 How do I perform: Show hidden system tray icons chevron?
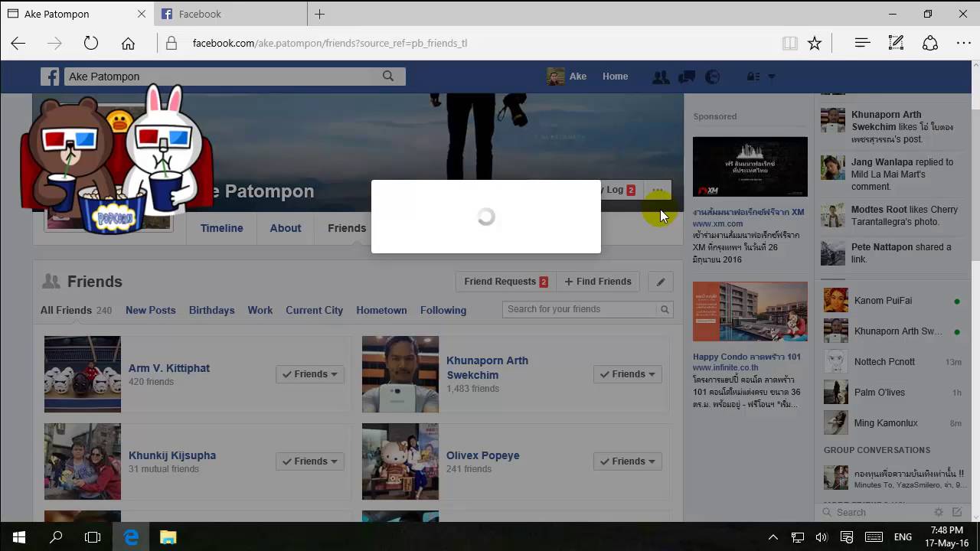click(773, 537)
